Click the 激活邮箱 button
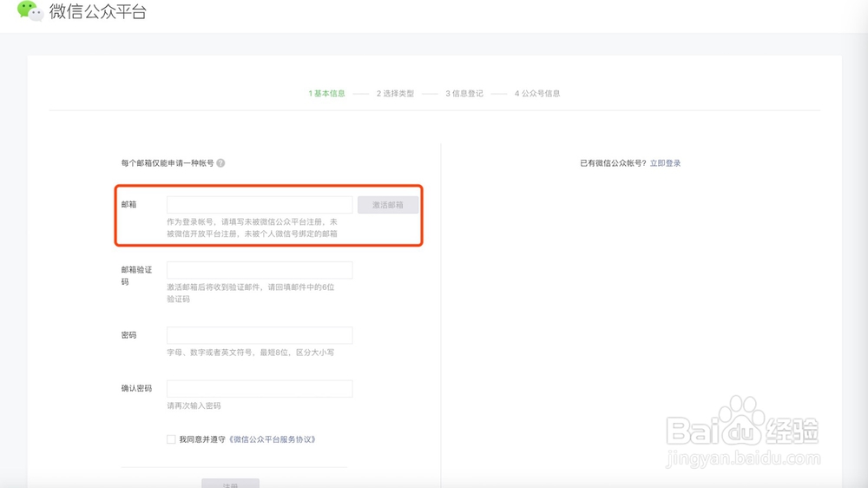Image resolution: width=868 pixels, height=488 pixels. [387, 204]
